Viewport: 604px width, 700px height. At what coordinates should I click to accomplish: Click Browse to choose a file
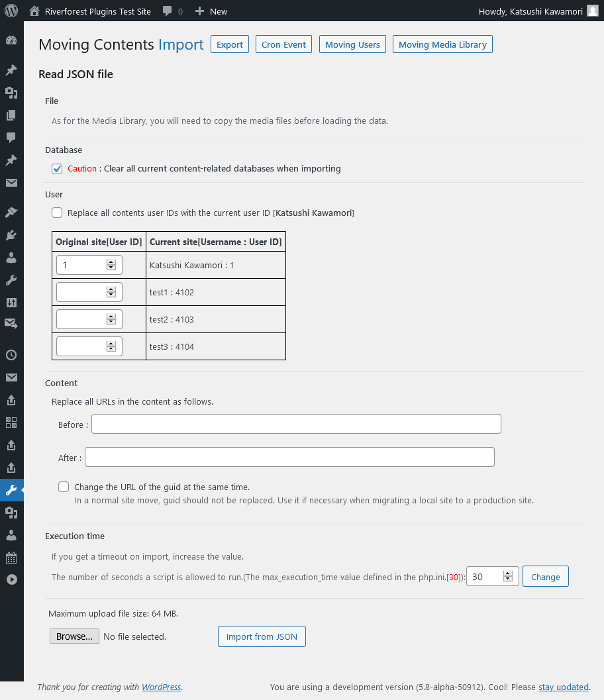[74, 637]
